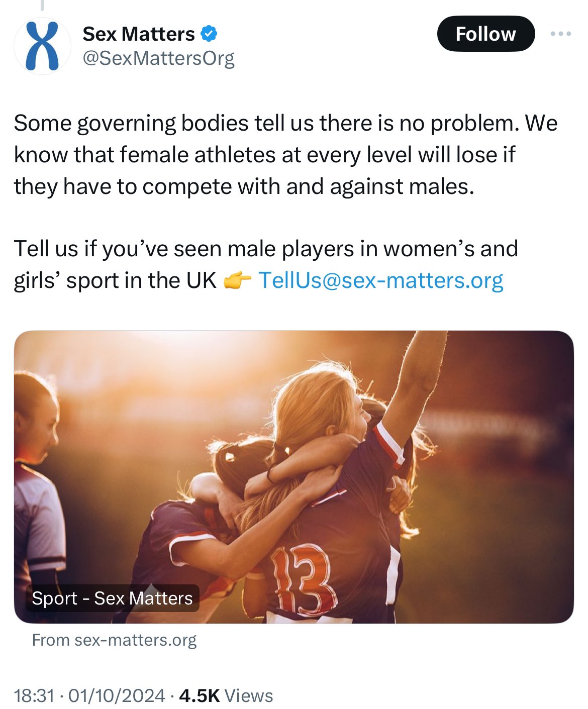The height and width of the screenshot is (709, 588).
Task: Follow the Sex Matters account
Action: pyautogui.click(x=485, y=34)
